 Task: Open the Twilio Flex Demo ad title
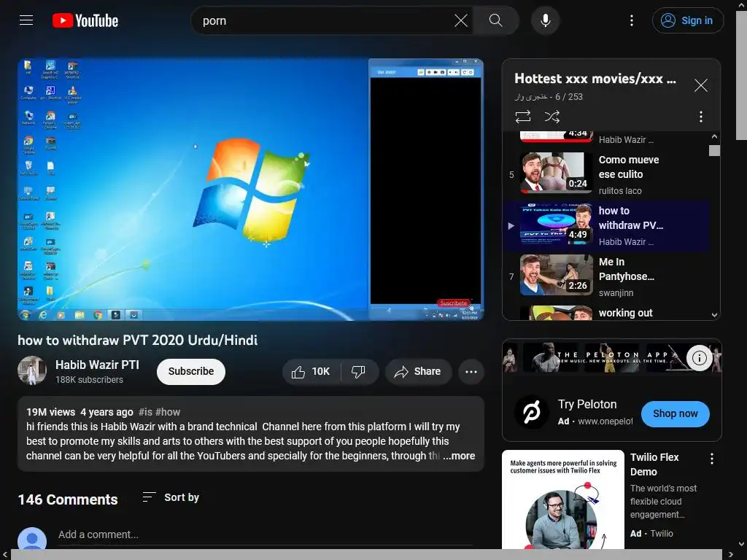point(654,464)
